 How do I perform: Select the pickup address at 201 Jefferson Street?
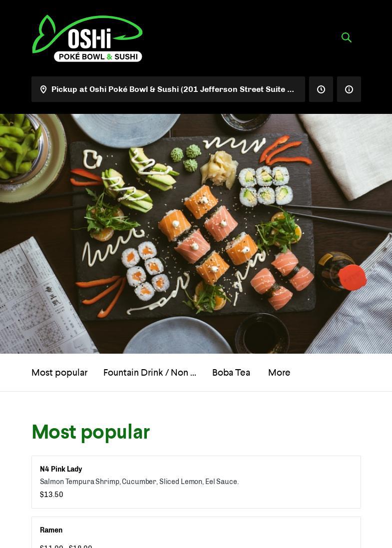[168, 89]
